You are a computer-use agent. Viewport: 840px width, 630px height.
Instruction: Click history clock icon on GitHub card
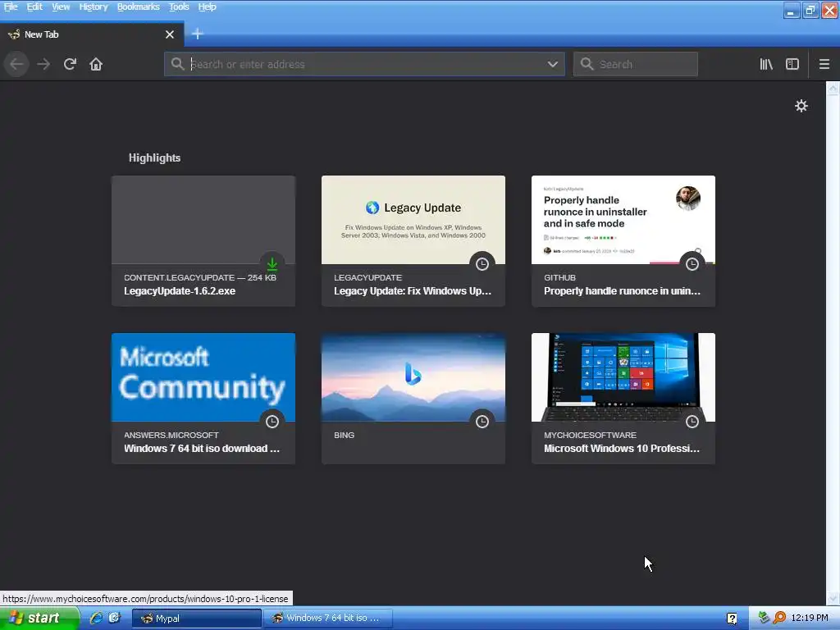pos(692,263)
